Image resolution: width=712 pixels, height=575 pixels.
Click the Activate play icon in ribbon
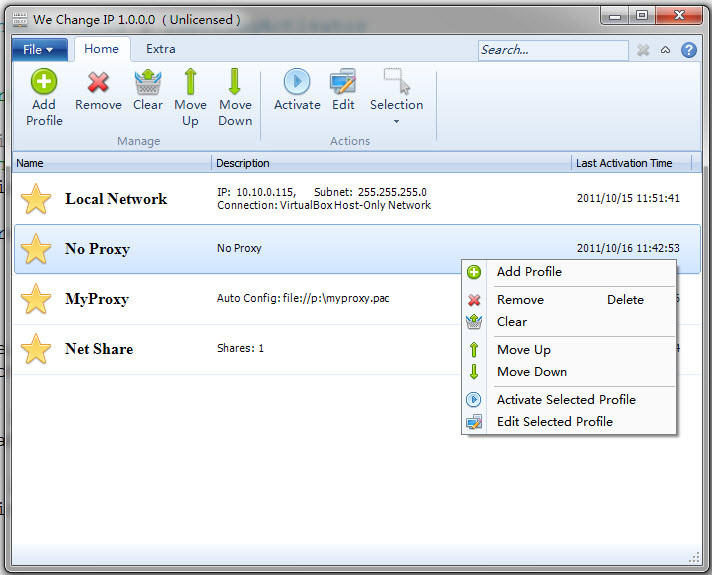click(297, 82)
